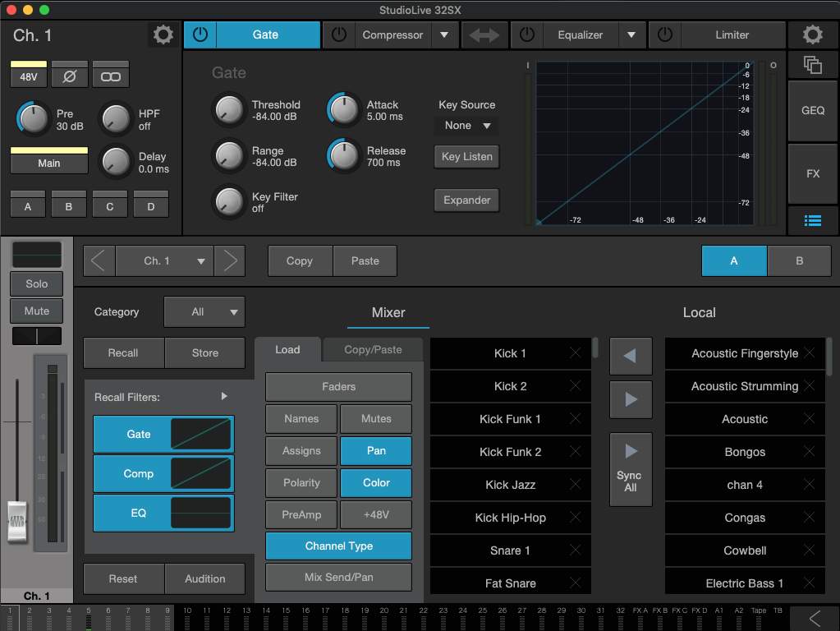Solo channel 1
840x631 pixels.
pos(36,284)
